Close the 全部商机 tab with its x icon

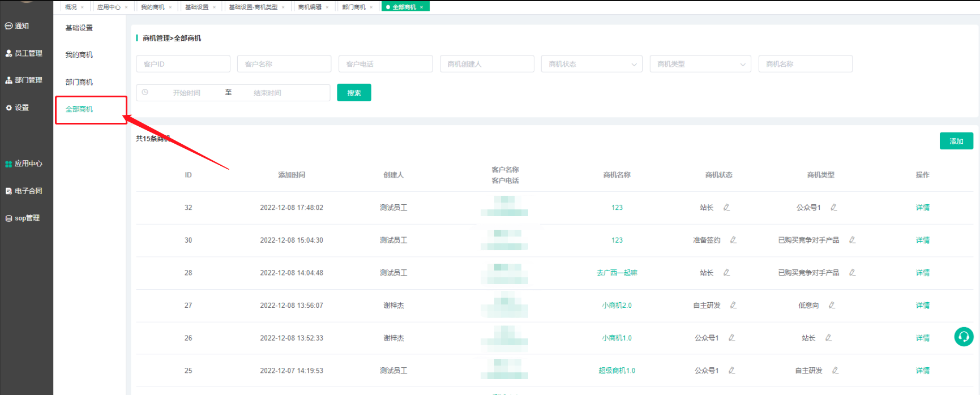pyautogui.click(x=422, y=7)
